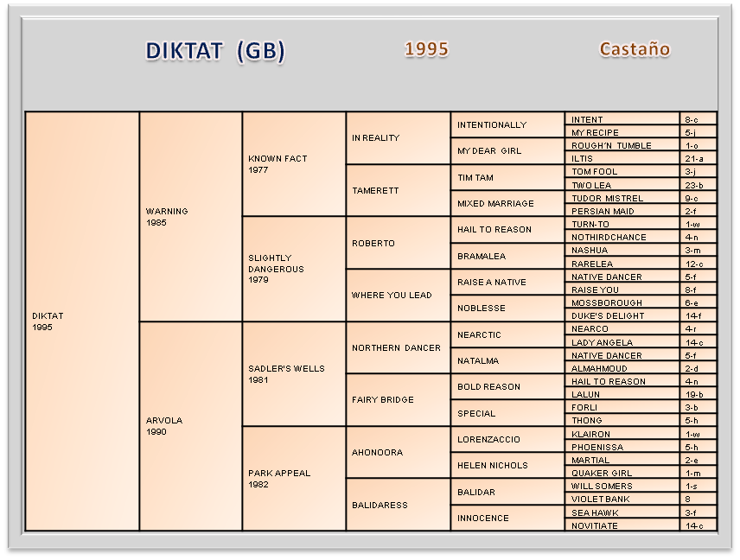Select the TAMERETT ancestor cell
The width and height of the screenshot is (740, 560).
(398, 191)
